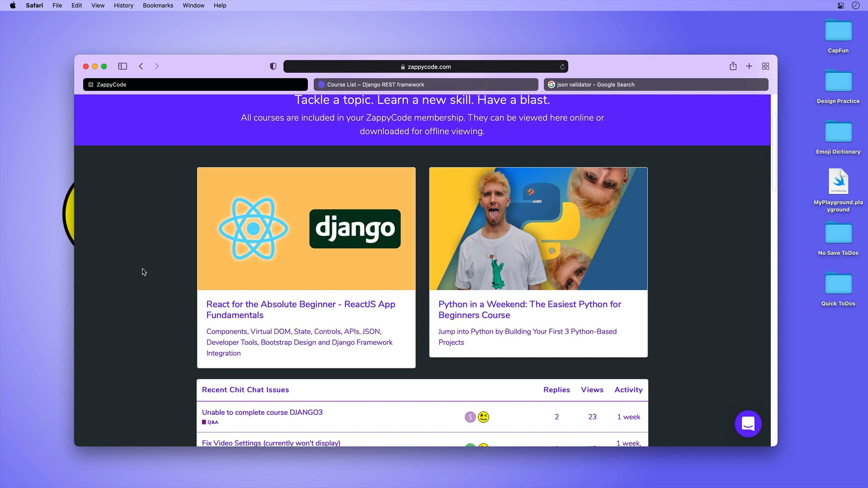The height and width of the screenshot is (488, 868).
Task: Show the tab overview grid
Action: pos(765,66)
